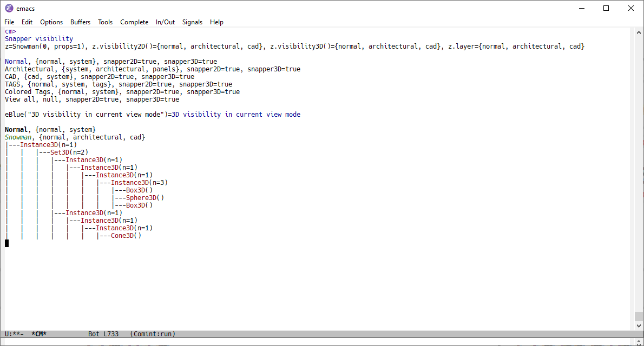644x346 pixels.
Task: Place cursor at the block cursor position
Action: coord(6,243)
